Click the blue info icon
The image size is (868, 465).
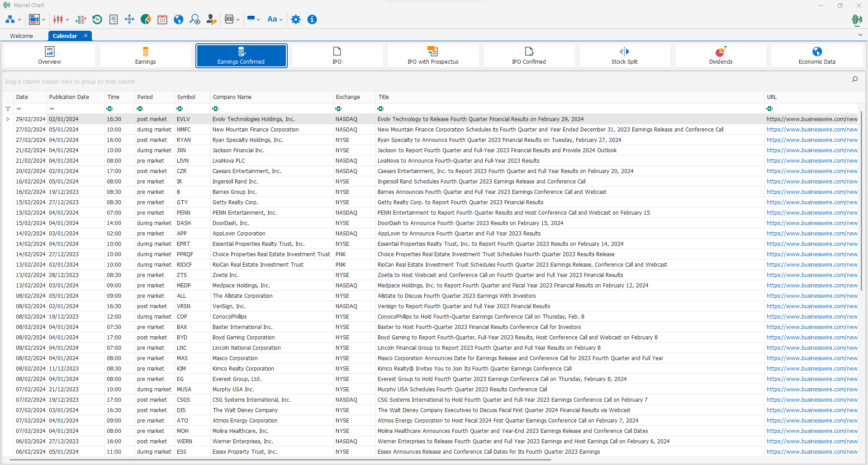[312, 19]
